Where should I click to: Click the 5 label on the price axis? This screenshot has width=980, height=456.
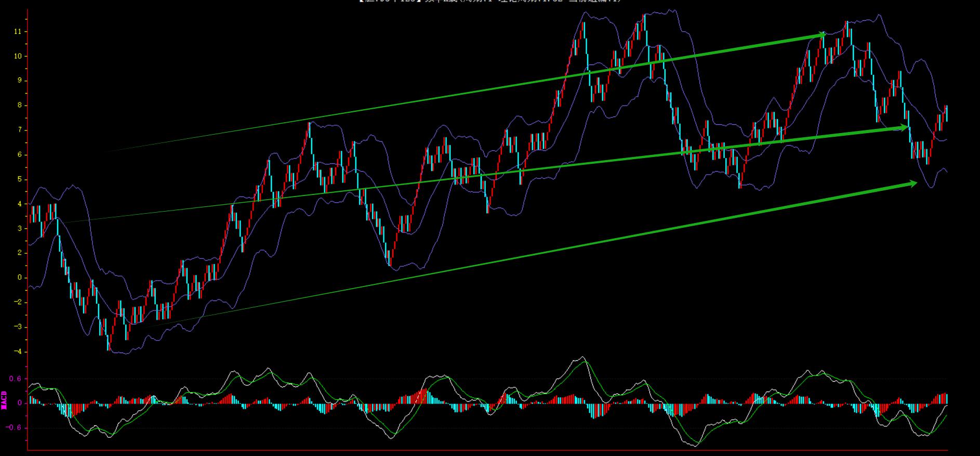(x=20, y=179)
